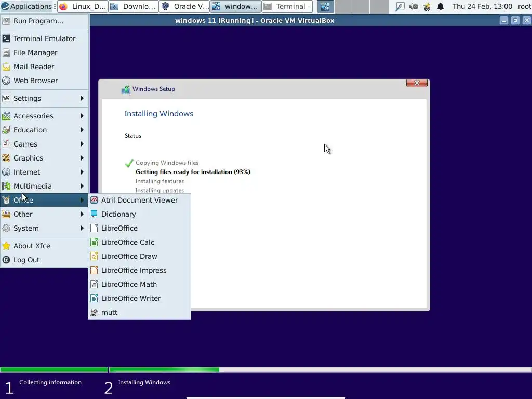Click the LibreOffice Writer icon
The height and width of the screenshot is (399, 532).
tap(94, 298)
